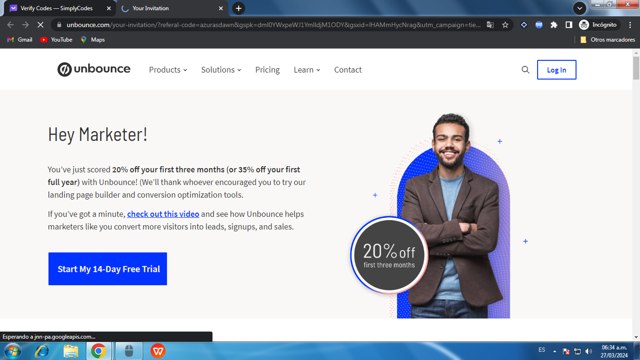Click the 20% off badge
This screenshot has width=640, height=360.
[x=389, y=255]
